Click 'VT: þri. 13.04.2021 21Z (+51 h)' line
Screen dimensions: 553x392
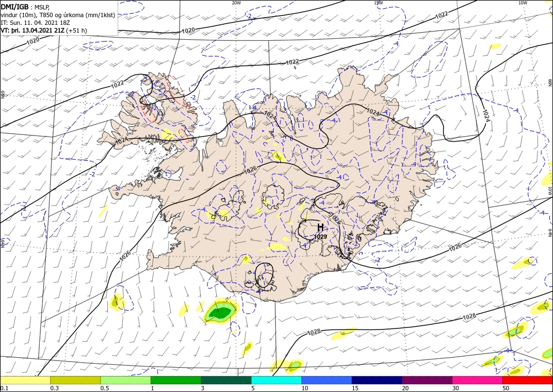44,30
